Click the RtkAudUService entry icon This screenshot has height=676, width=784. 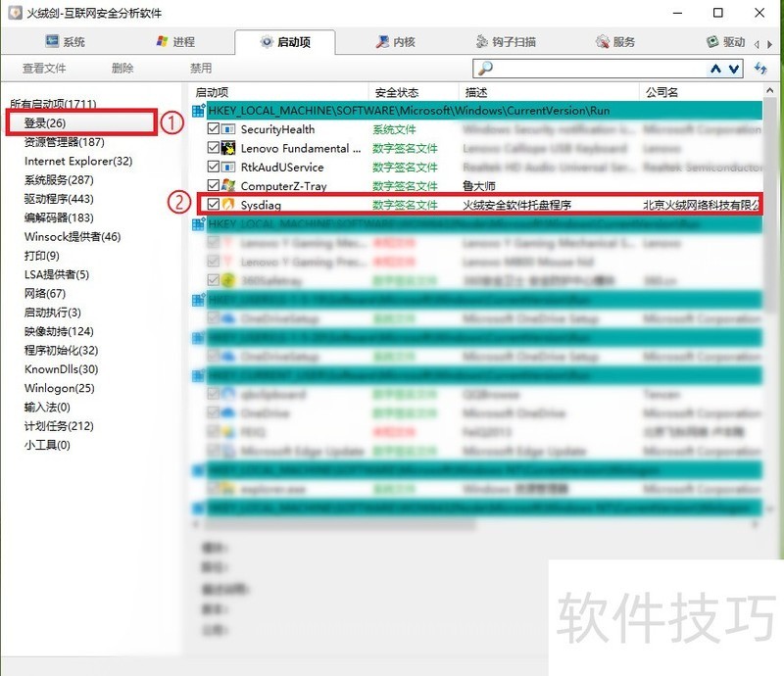click(228, 167)
